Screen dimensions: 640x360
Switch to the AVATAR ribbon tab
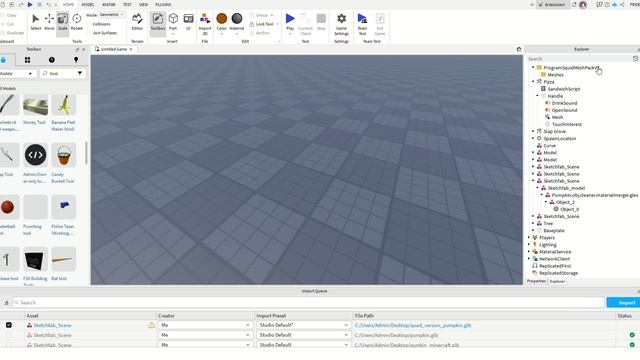click(109, 4)
